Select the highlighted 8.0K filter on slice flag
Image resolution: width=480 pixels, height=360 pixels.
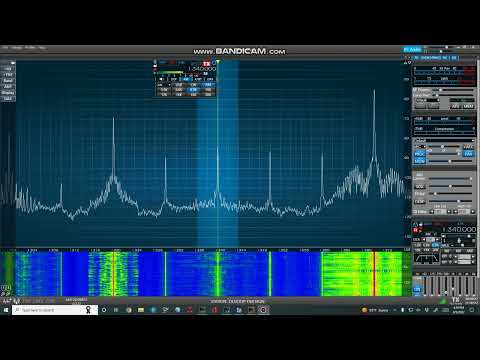(193, 90)
